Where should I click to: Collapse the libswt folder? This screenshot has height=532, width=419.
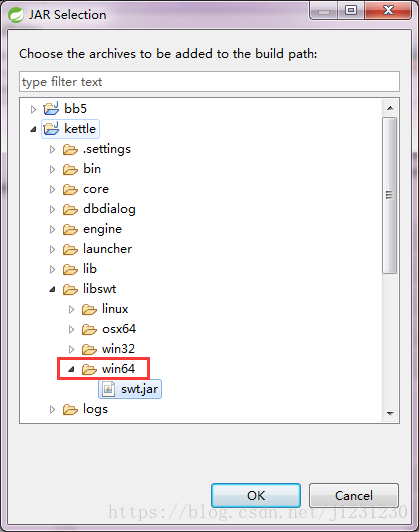52,289
